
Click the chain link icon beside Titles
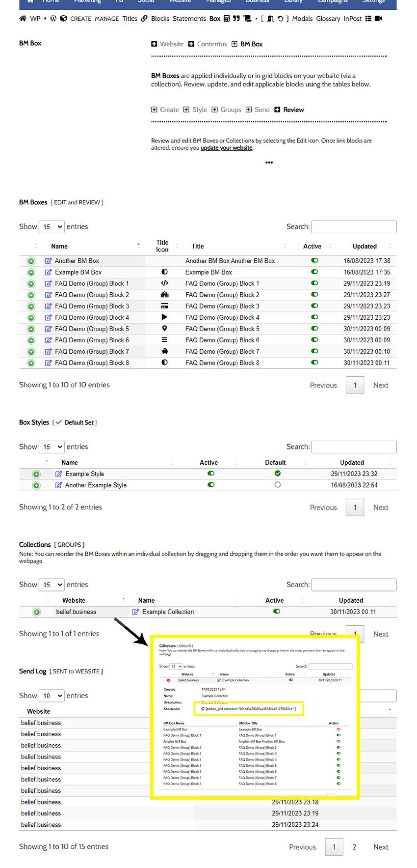144,19
